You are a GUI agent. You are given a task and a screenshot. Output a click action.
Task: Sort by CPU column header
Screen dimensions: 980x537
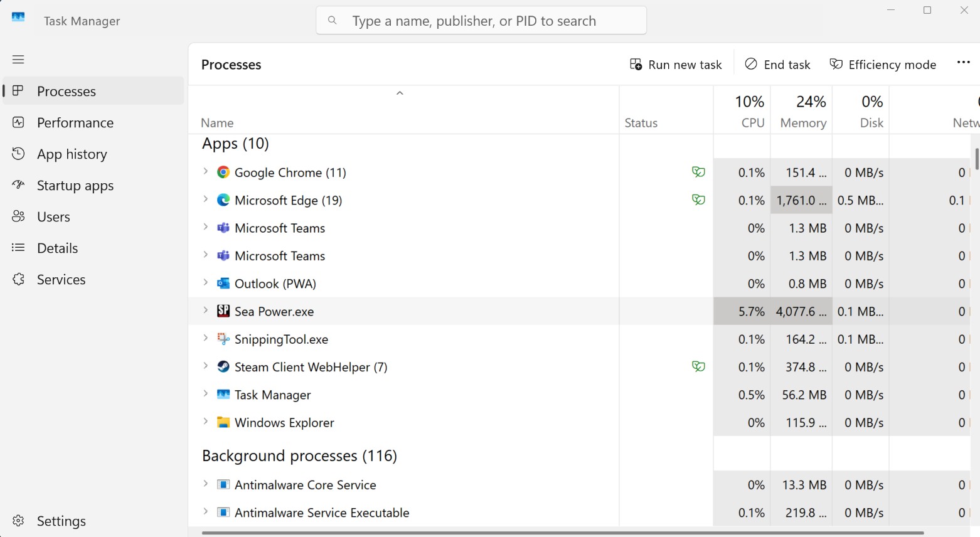click(x=742, y=110)
